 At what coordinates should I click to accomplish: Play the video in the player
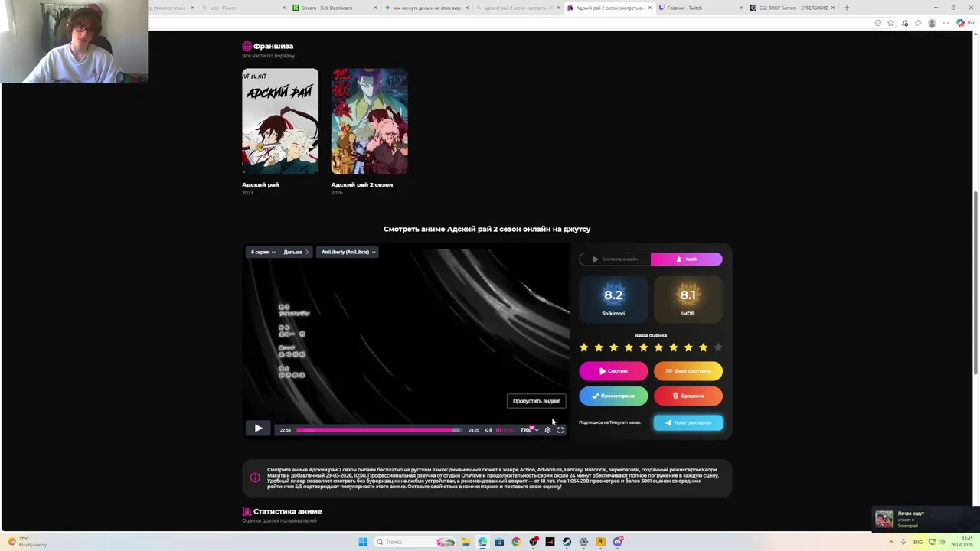(x=258, y=429)
